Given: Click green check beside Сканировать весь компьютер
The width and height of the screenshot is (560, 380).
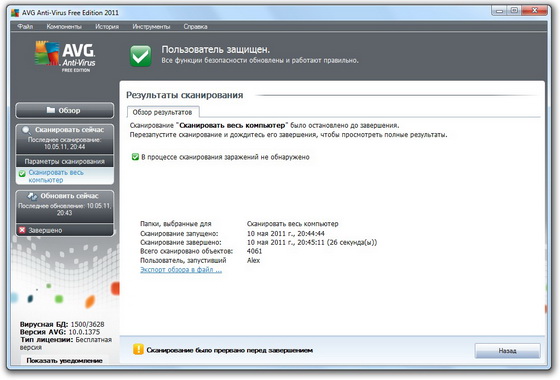Looking at the screenshot, I should 22,174.
